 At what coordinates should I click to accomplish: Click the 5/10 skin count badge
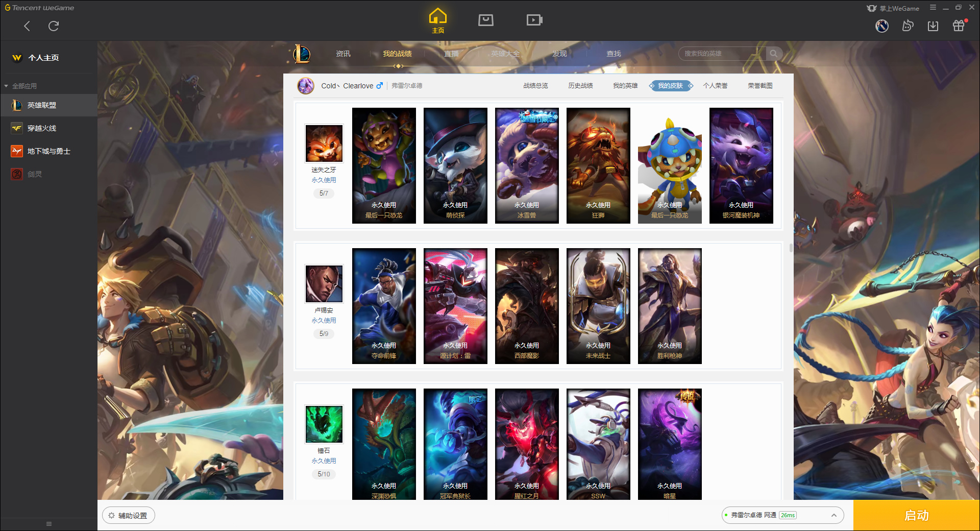pos(324,474)
